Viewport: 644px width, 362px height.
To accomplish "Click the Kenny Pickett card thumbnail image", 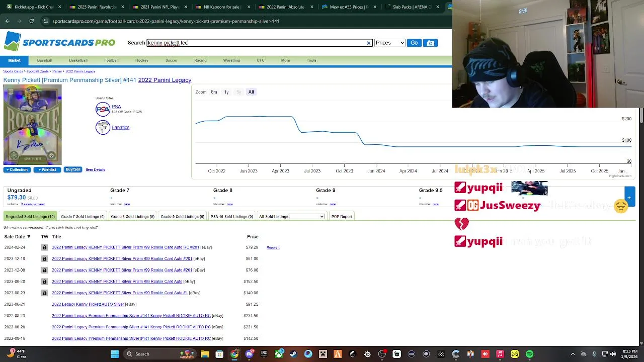I will pyautogui.click(x=33, y=125).
